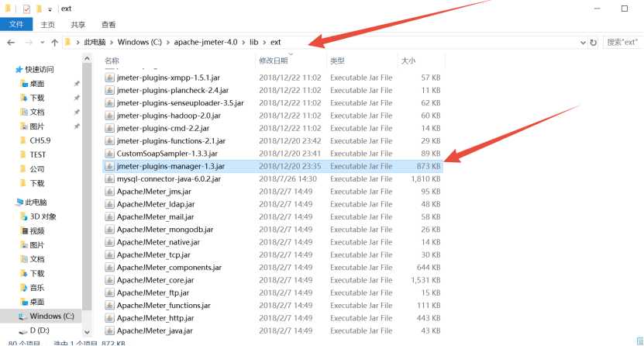The width and height of the screenshot is (644, 346).
Task: Click scroll-down arrow of navigation pane scrollbar
Action: point(87,332)
